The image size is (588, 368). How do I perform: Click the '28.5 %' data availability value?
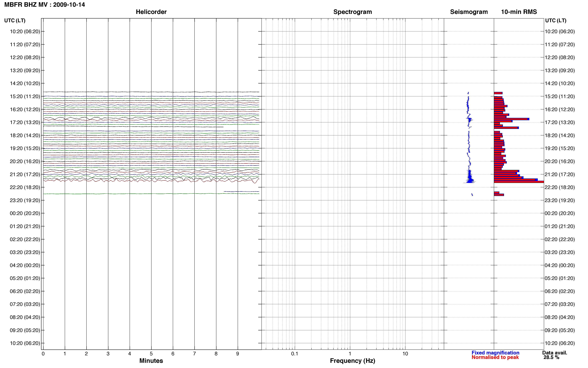[x=552, y=357]
